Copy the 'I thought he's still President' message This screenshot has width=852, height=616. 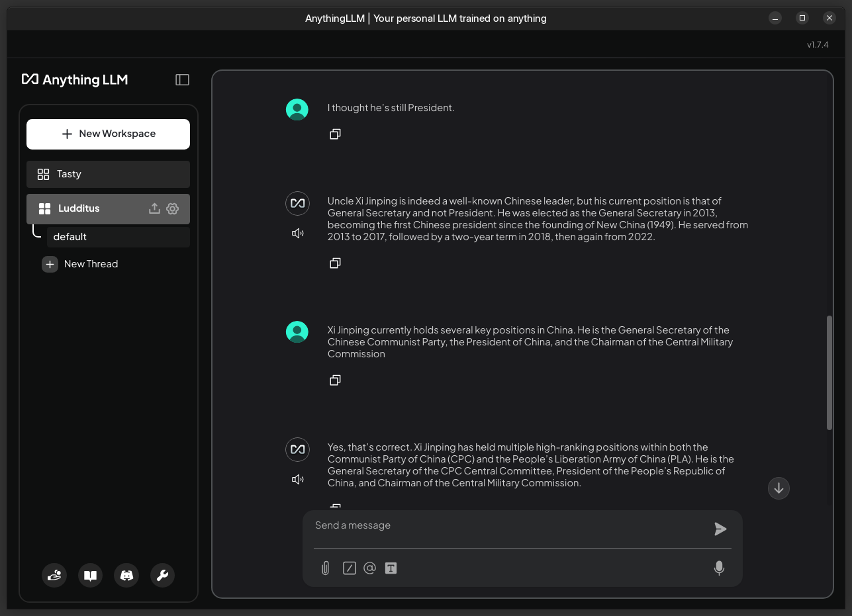tap(335, 134)
